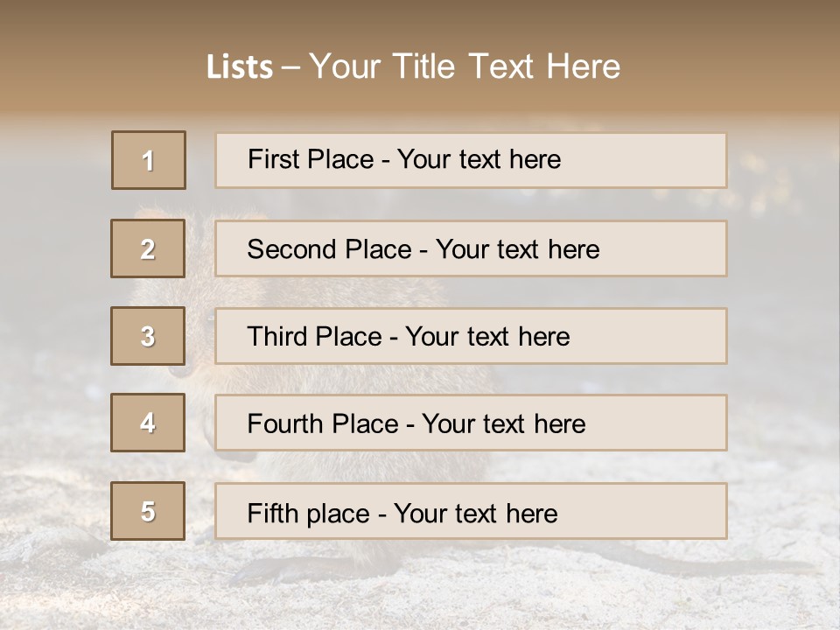Click the number 5 box

point(148,511)
